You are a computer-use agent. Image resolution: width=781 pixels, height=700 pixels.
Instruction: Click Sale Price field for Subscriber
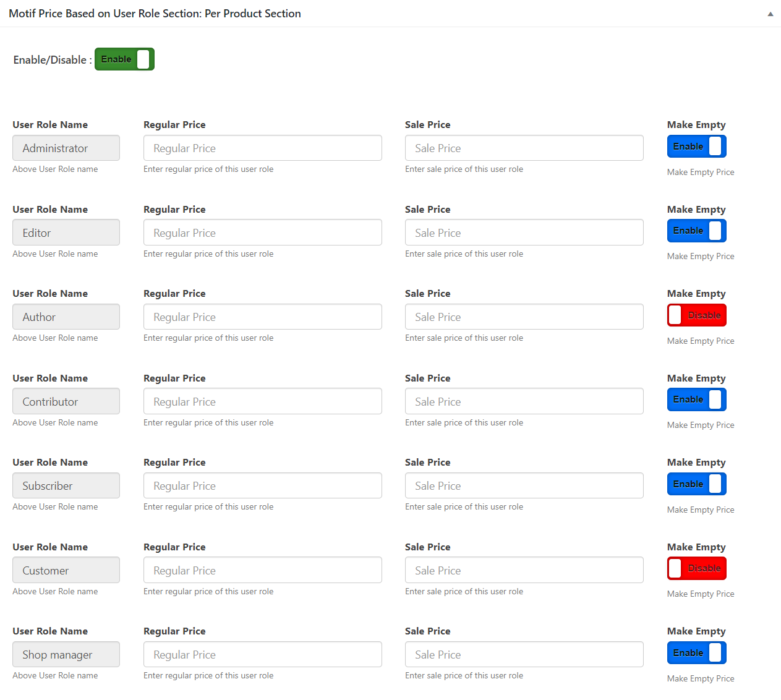(524, 485)
